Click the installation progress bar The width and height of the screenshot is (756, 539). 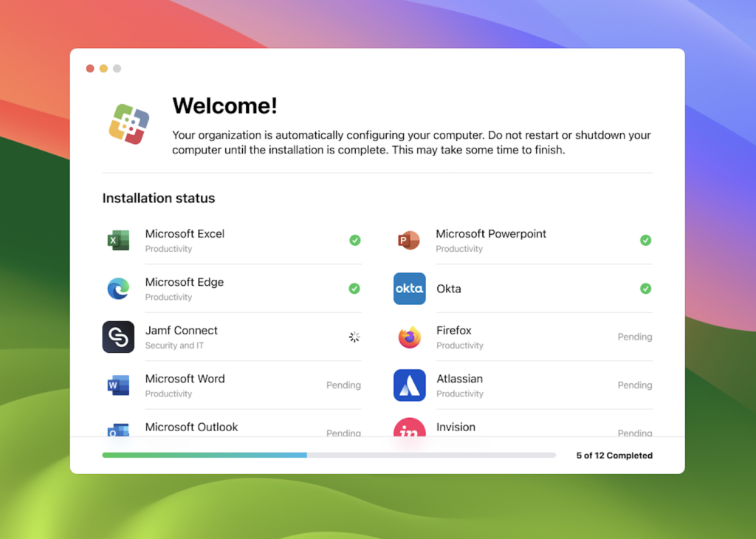click(329, 455)
